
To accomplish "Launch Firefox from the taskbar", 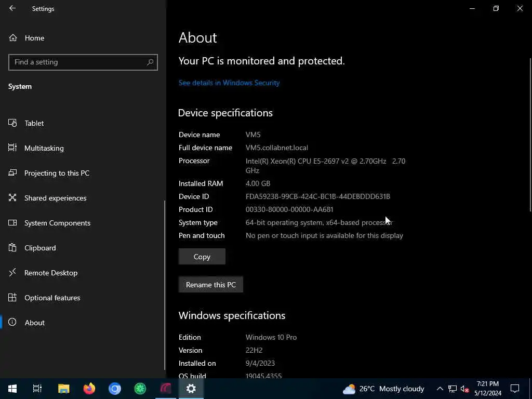I will click(89, 389).
